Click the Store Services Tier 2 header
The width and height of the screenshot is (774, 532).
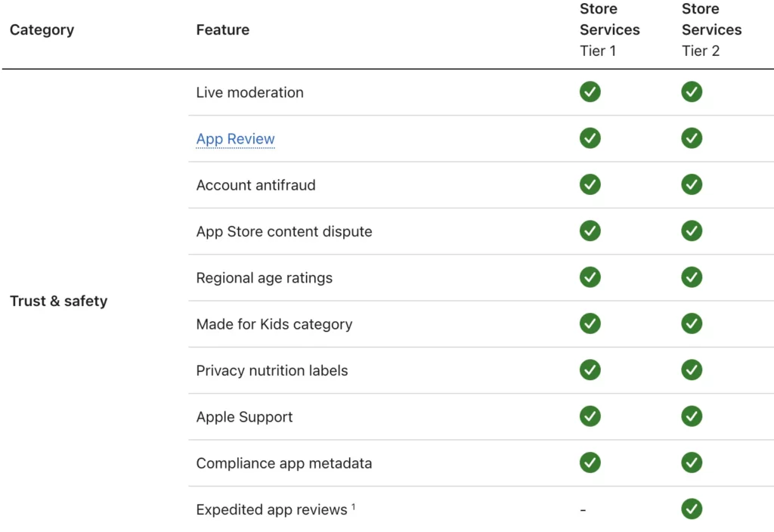pyautogui.click(x=711, y=30)
